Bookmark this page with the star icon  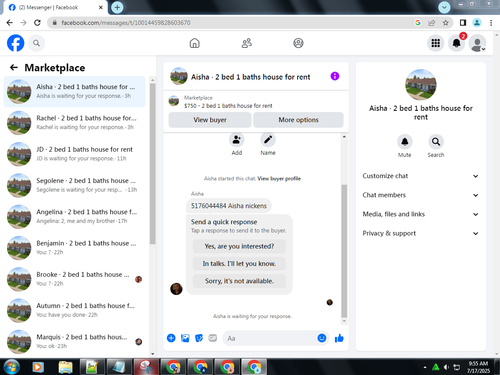[x=446, y=23]
